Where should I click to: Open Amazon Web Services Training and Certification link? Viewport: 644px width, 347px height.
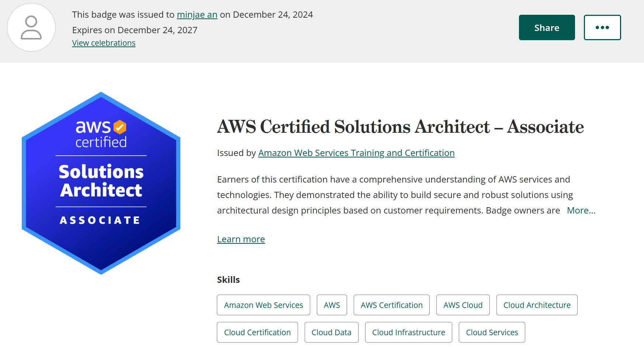point(356,153)
